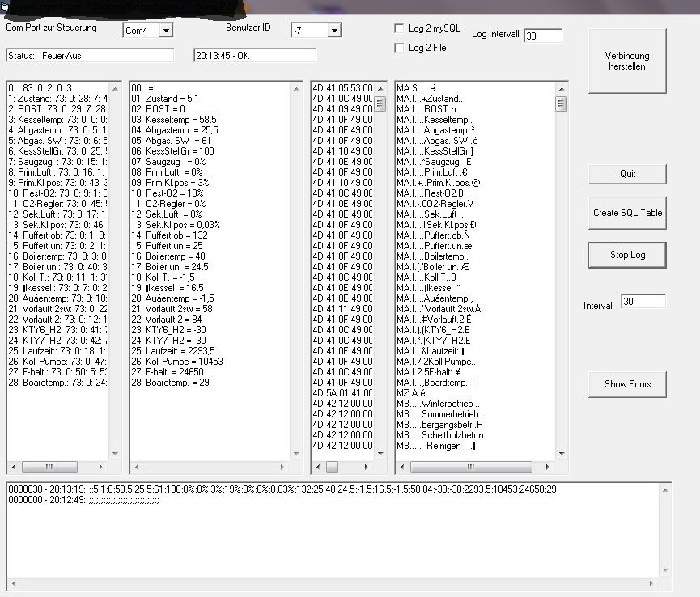
Task: Click Verbindung herstellen button
Action: [627, 61]
